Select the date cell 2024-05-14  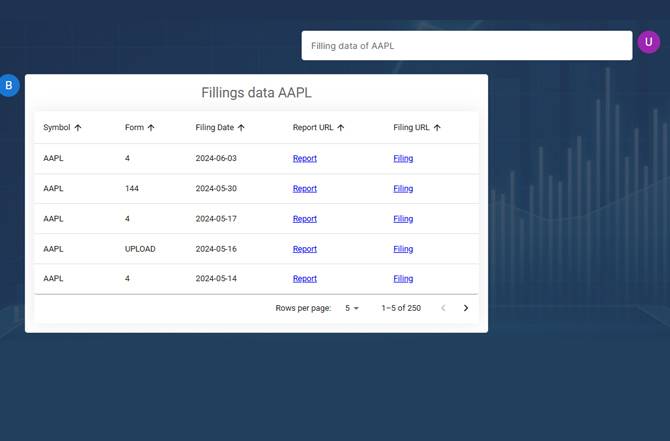tap(216, 279)
